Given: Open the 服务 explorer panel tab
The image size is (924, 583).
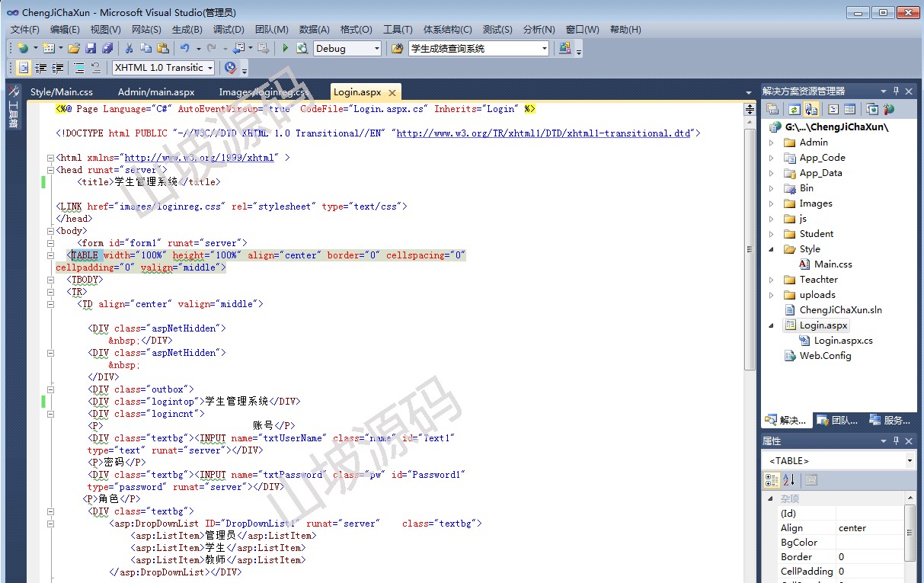Looking at the screenshot, I should coord(889,420).
